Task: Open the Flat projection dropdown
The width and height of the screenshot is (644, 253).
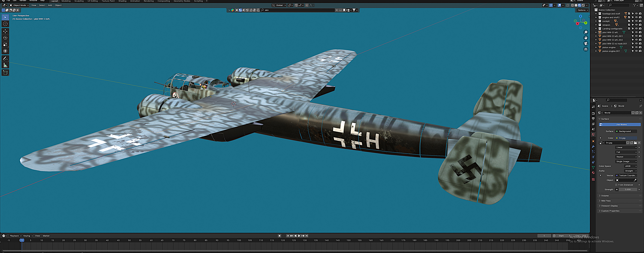Action: (x=626, y=152)
